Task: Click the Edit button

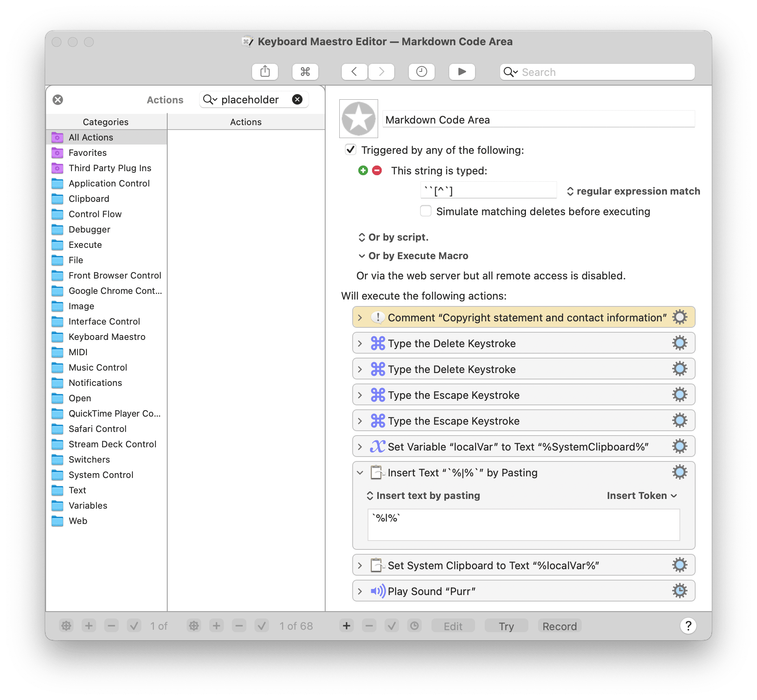Action: pyautogui.click(x=453, y=626)
